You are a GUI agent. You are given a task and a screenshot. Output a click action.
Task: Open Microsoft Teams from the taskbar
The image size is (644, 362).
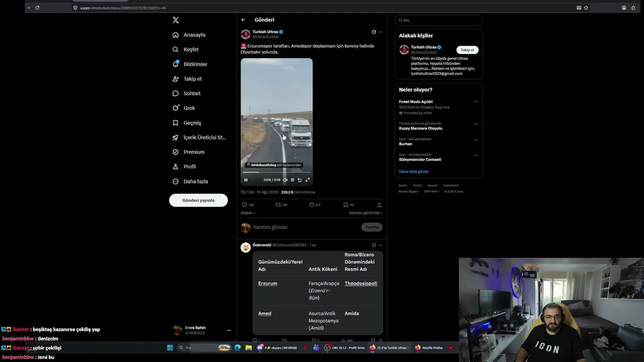[x=316, y=348]
